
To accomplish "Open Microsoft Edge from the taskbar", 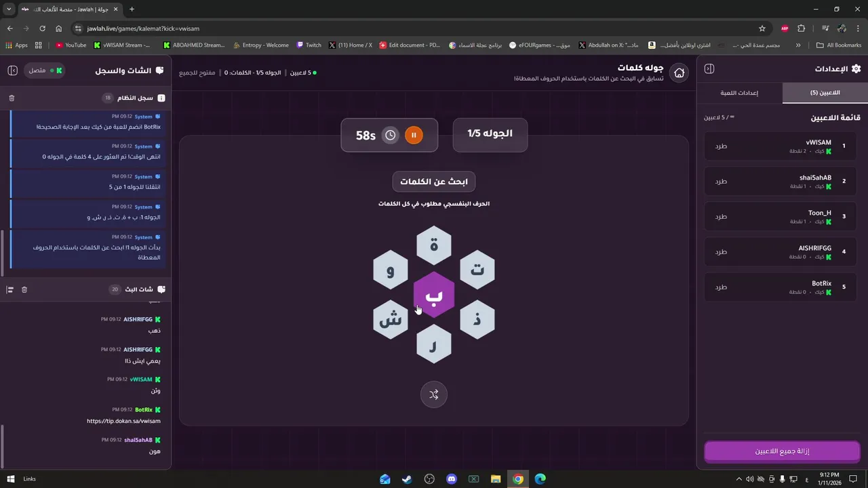I will (540, 479).
